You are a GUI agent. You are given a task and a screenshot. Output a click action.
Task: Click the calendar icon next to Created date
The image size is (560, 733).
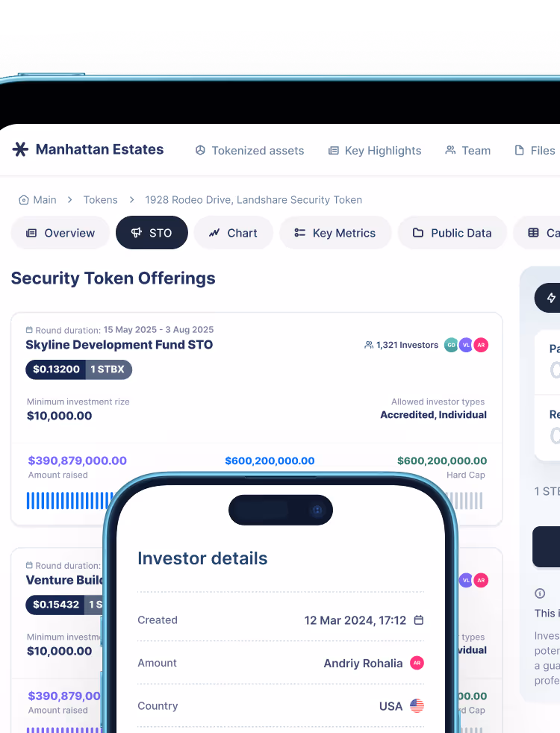point(419,620)
